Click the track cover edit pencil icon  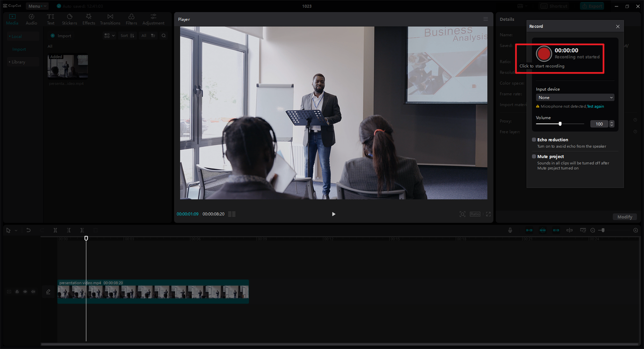pyautogui.click(x=48, y=292)
